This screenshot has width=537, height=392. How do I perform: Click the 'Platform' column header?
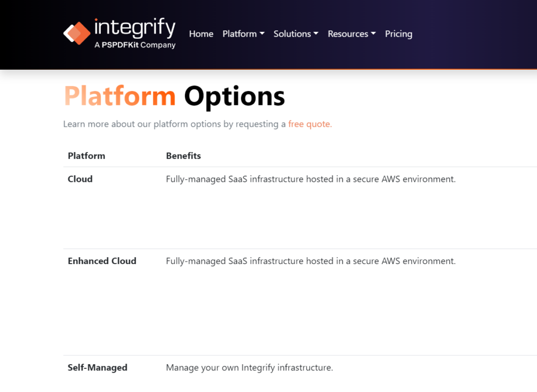click(x=87, y=156)
